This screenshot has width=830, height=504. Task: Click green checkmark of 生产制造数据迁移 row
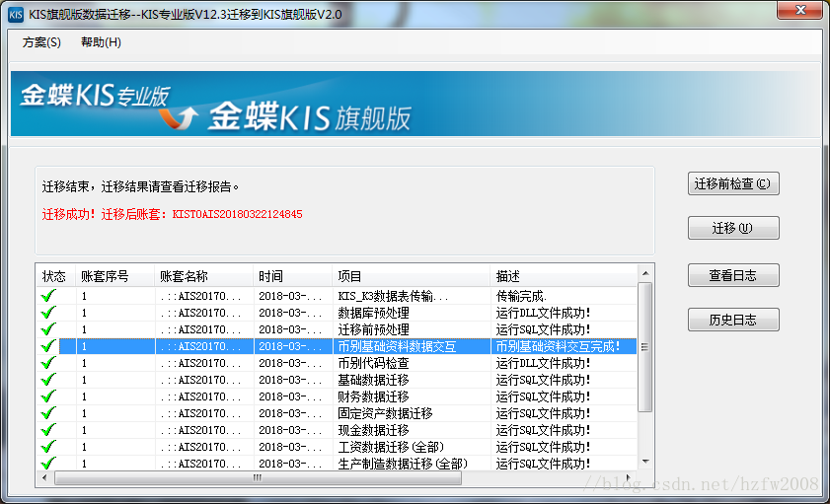[x=48, y=464]
